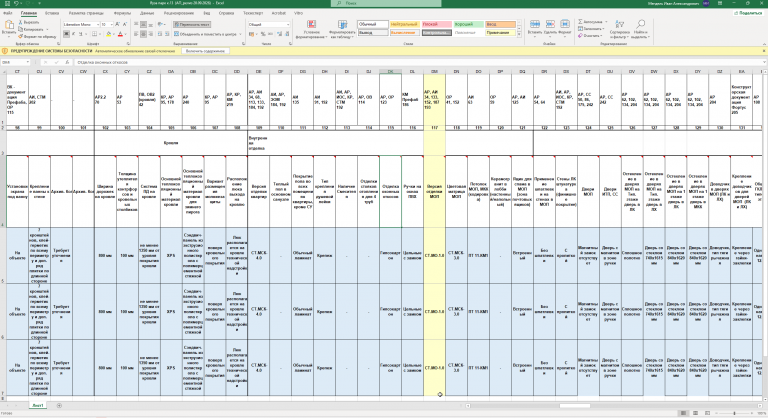The image size is (768, 418).
Task: Click the Cut (Вырезать) scissors icon
Action: click(x=21, y=23)
